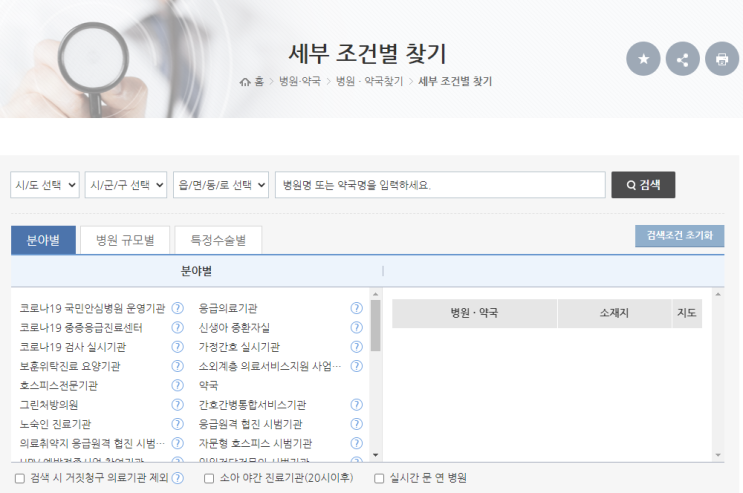
Task: Open help for 응급의료기관
Action: [356, 308]
